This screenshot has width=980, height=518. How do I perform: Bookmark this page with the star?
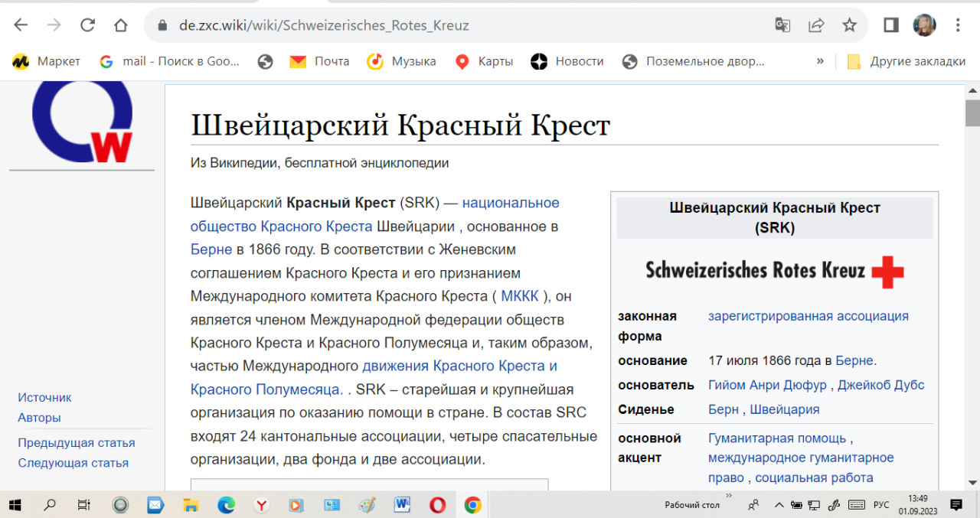coord(849,25)
